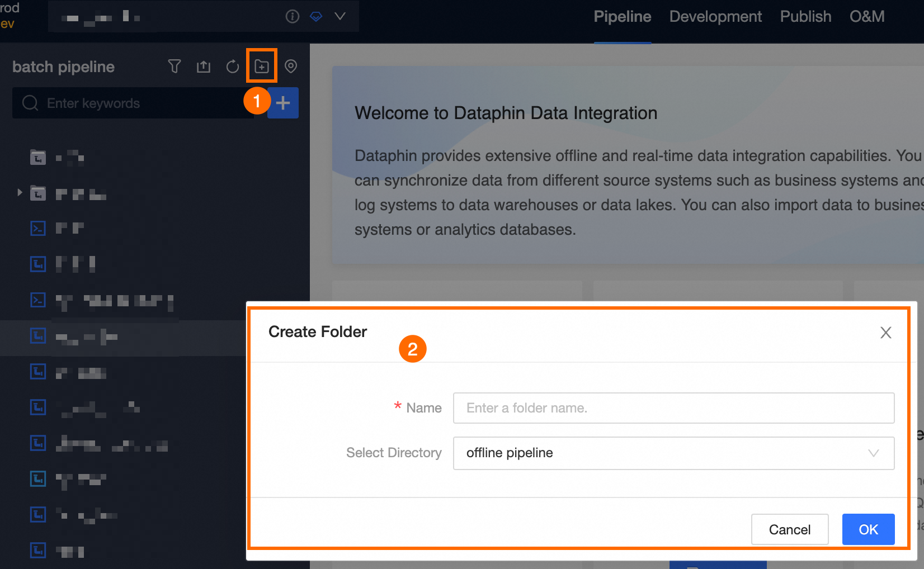Cancel the Create Folder dialog
The width and height of the screenshot is (924, 569).
tap(790, 529)
